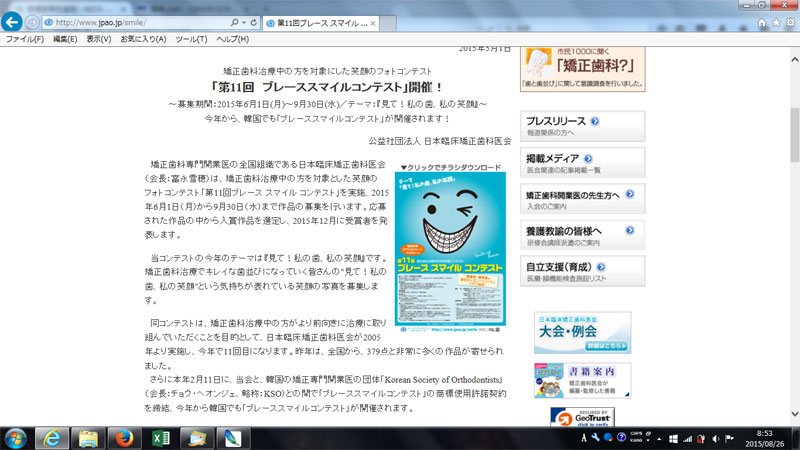Click arrow icon beside 養護教諭の皆様へ

click(630, 231)
